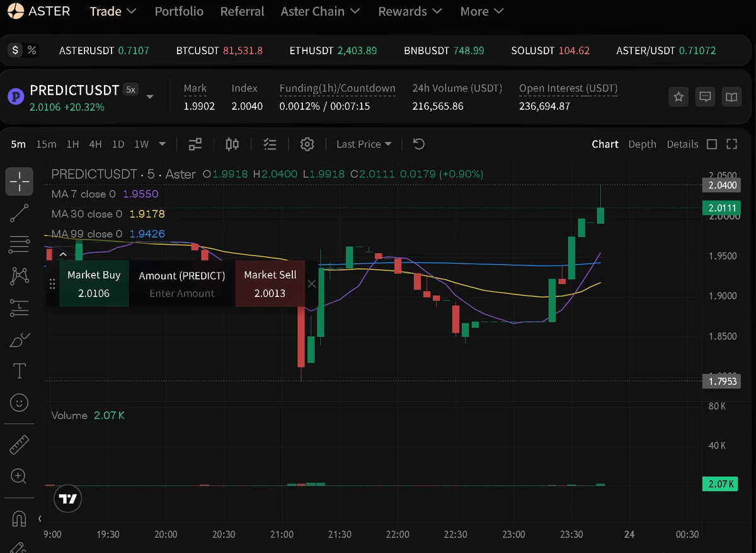Image resolution: width=756 pixels, height=553 pixels.
Task: Toggle the checklist display options icon
Action: (270, 144)
